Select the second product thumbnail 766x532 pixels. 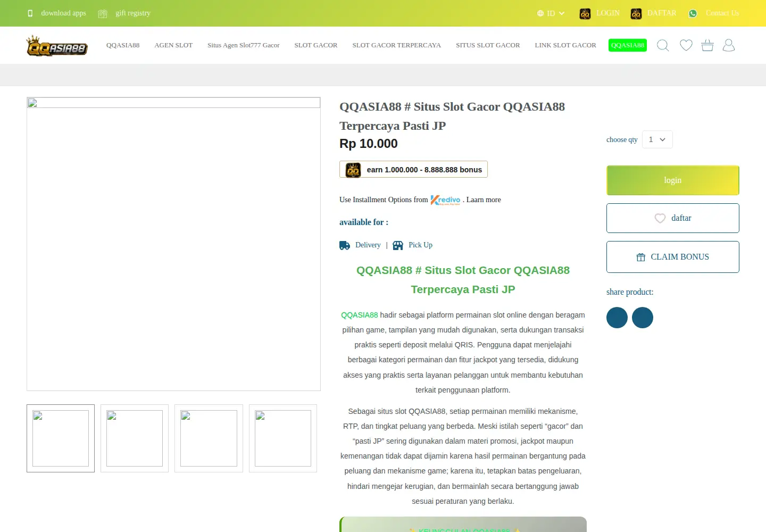[135, 438]
